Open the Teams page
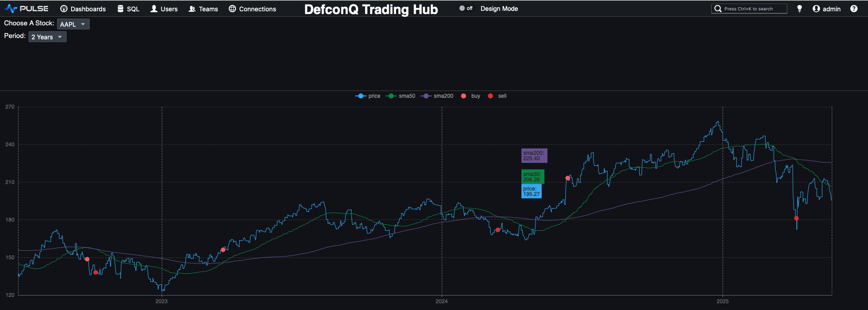This screenshot has height=310, width=868. coord(203,9)
